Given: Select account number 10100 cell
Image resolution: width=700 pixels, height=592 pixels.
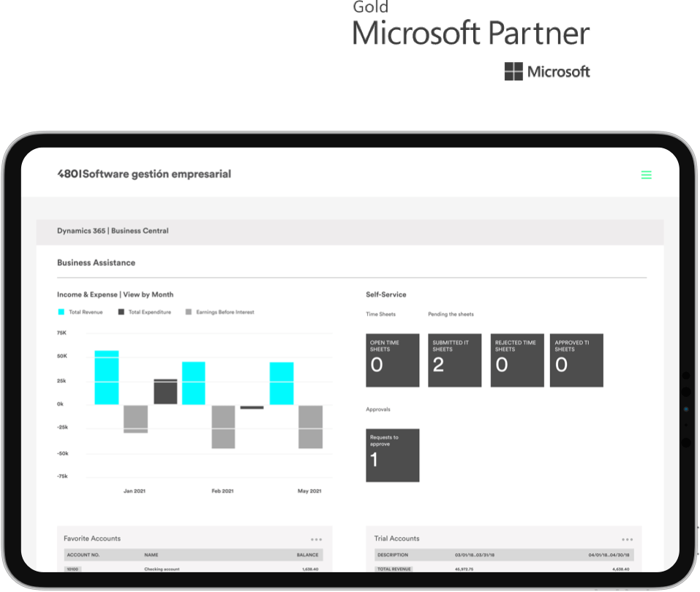Looking at the screenshot, I should point(72,569).
